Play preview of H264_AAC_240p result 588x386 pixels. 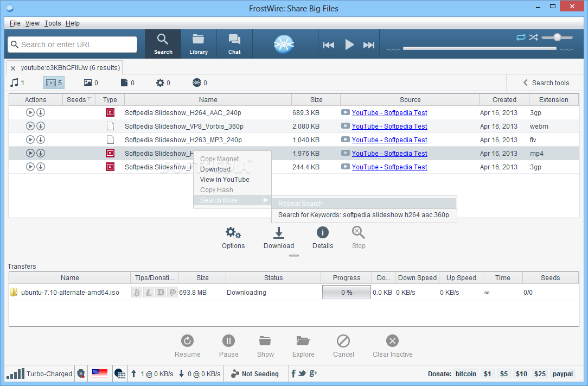(x=30, y=112)
